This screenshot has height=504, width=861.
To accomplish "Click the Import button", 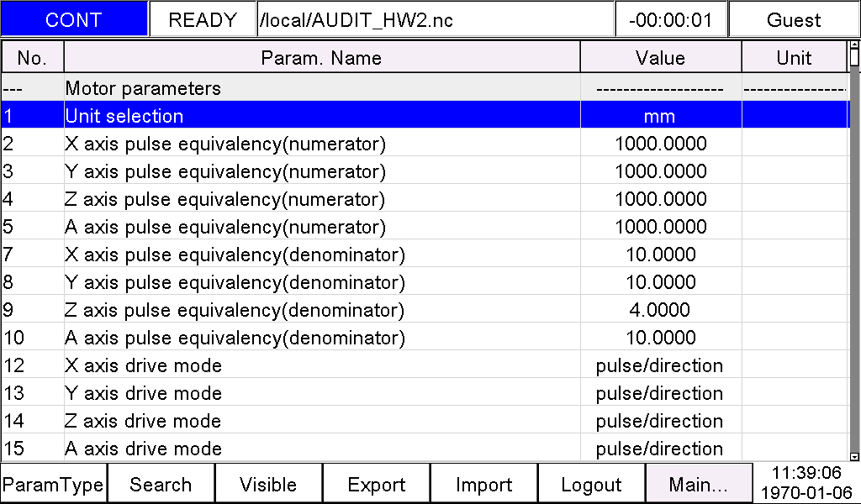I will pyautogui.click(x=483, y=484).
